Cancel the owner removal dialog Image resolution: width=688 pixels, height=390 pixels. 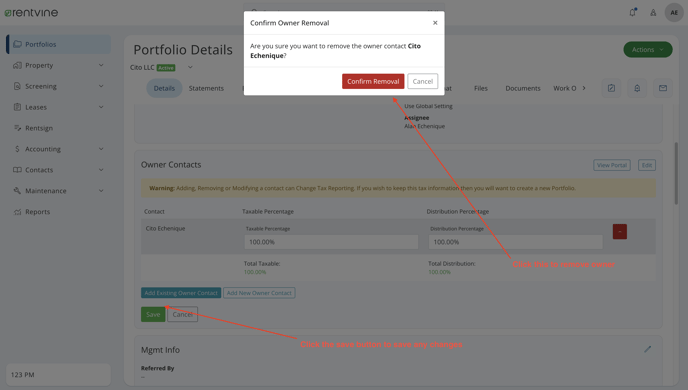423,81
